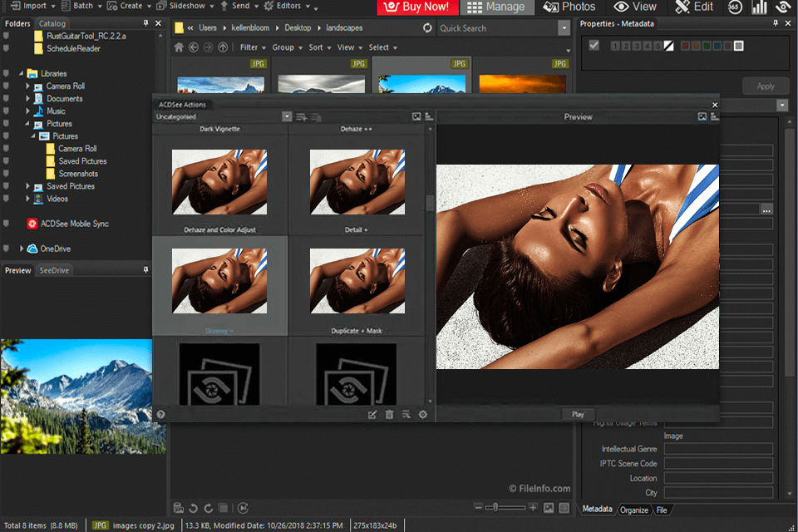Screen dimensions: 798x532
Task: Click the Help question mark in Actions window
Action: click(x=160, y=414)
